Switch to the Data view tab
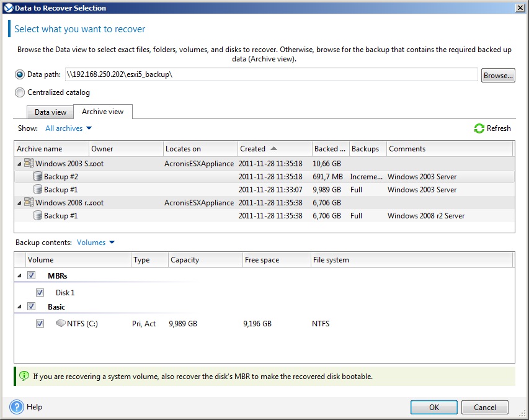Viewport: 529px width, 420px height. pos(50,112)
